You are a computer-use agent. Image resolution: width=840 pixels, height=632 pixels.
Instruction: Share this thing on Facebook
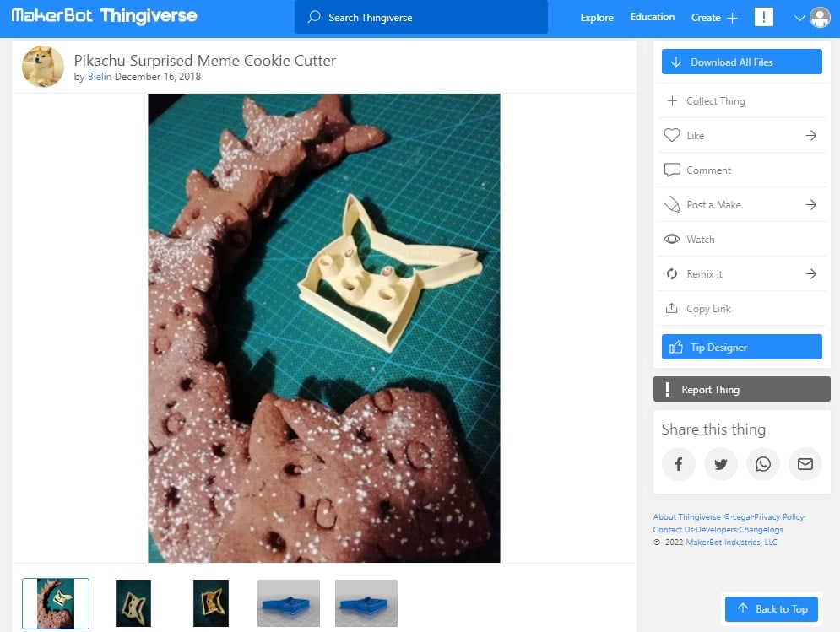(678, 464)
